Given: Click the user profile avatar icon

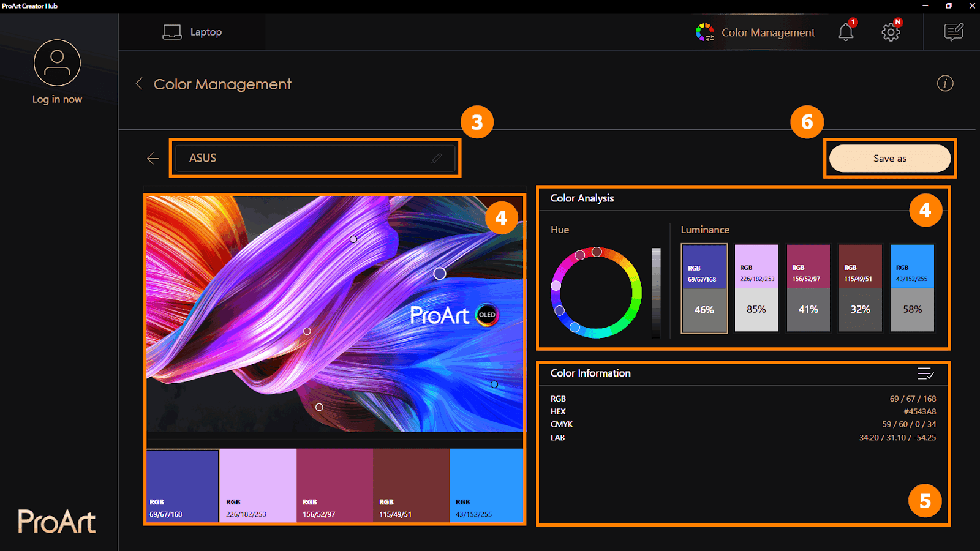Looking at the screenshot, I should pos(57,63).
